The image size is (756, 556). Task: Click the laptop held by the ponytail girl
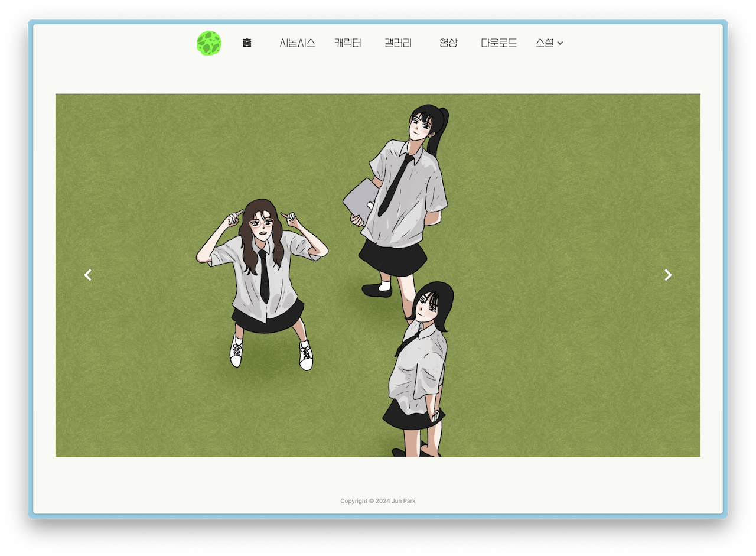[x=359, y=199]
